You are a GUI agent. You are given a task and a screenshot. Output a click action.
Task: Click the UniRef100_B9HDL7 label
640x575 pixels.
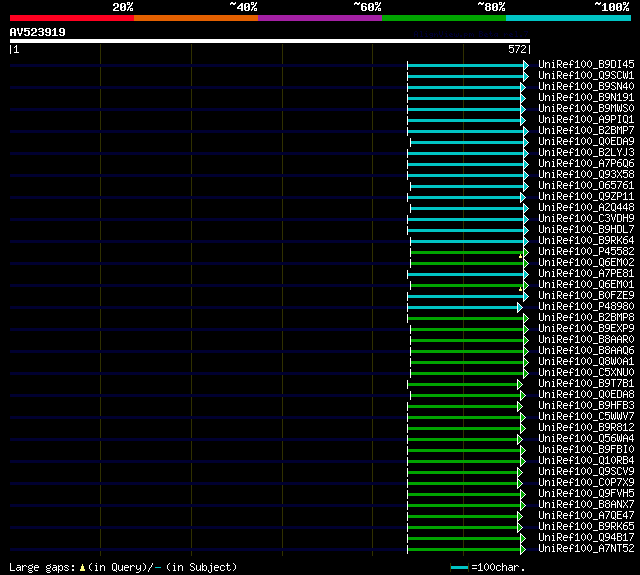pyautogui.click(x=586, y=230)
